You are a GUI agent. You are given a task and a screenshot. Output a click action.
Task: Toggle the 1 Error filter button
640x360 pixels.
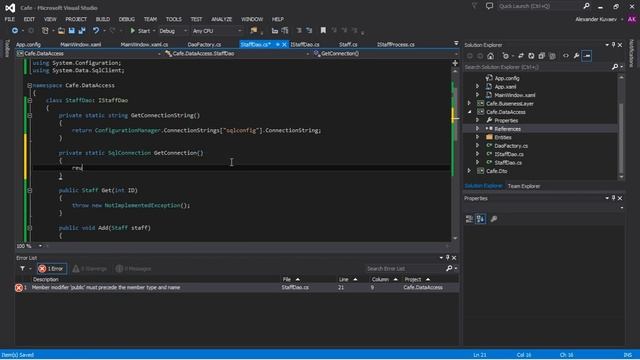click(51, 269)
